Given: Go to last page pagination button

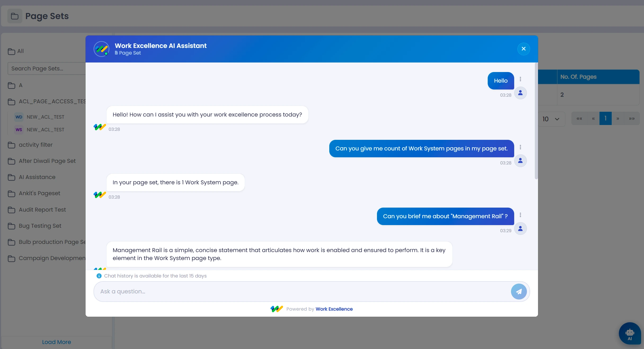Looking at the screenshot, I should tap(632, 119).
